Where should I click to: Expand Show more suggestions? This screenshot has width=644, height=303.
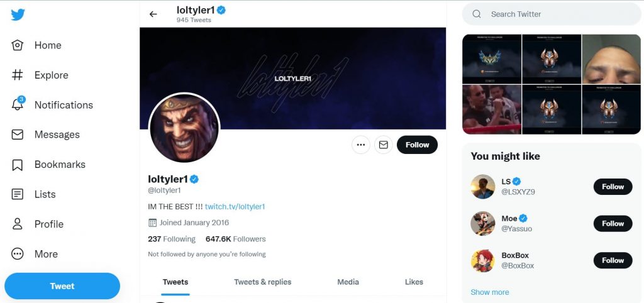490,292
